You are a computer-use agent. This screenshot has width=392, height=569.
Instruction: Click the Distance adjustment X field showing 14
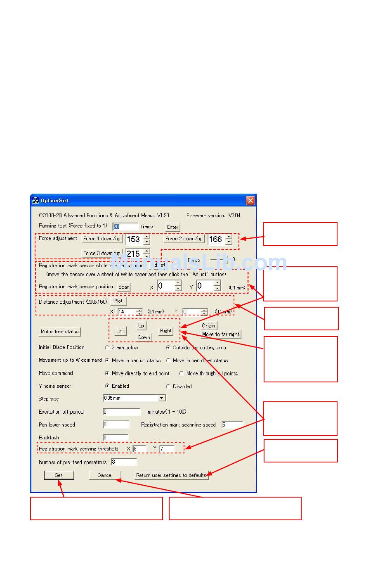pos(126,312)
